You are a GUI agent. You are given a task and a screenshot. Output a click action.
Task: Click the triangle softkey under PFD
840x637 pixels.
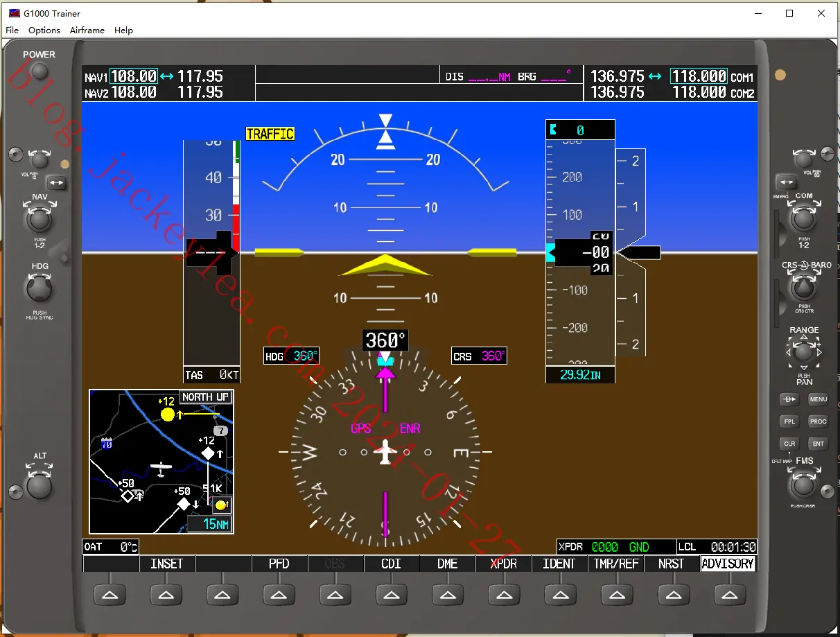[x=279, y=595]
